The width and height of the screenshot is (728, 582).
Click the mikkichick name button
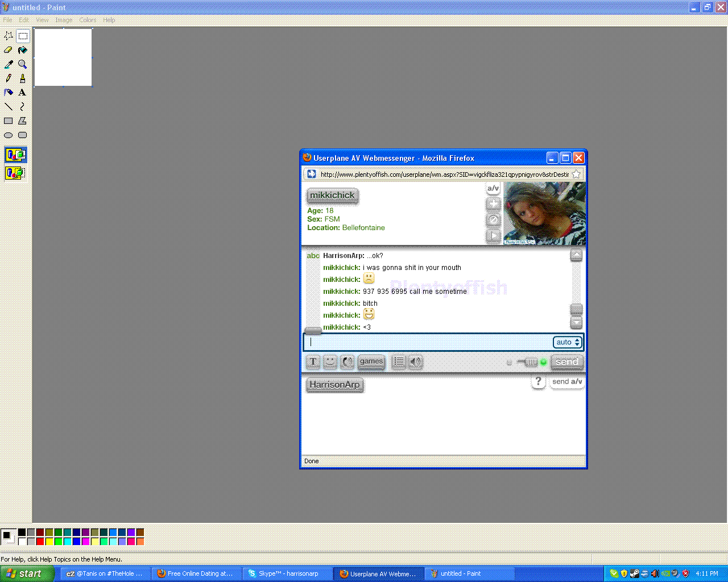pos(333,195)
